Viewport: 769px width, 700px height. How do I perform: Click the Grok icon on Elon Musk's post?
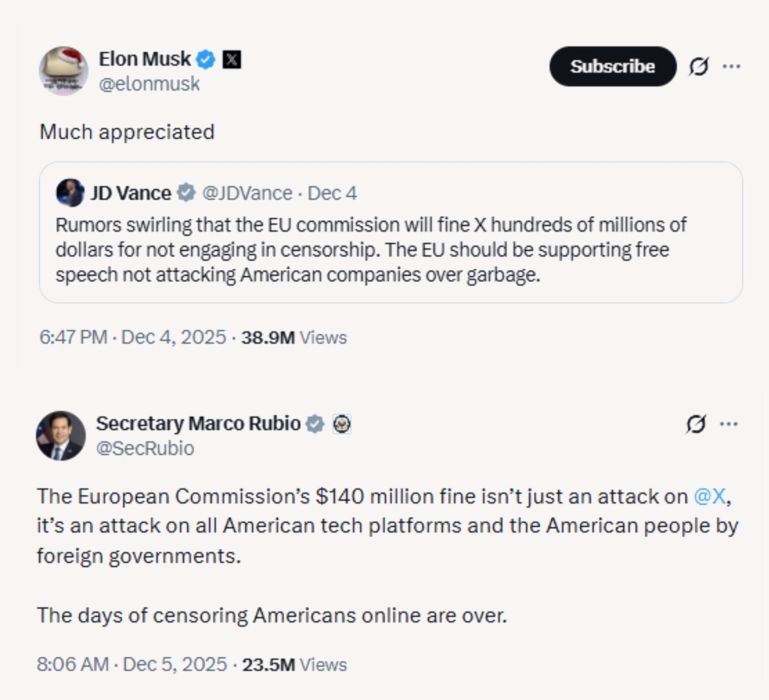[x=698, y=66]
